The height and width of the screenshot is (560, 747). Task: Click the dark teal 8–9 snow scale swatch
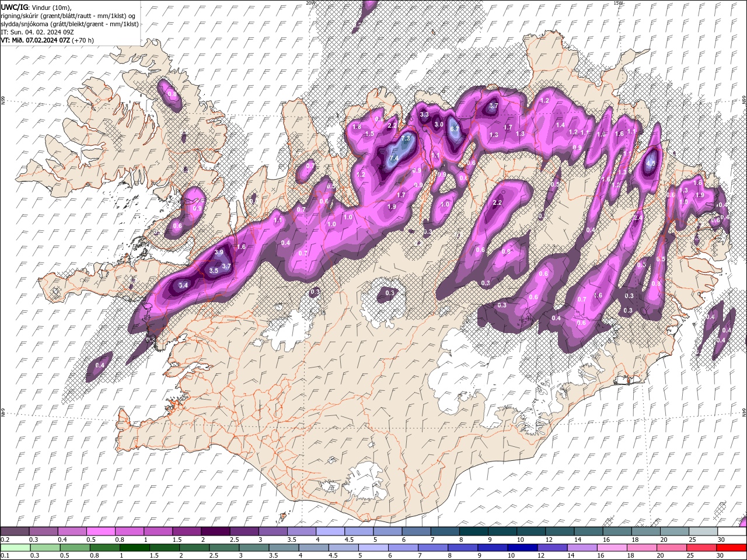[474, 531]
